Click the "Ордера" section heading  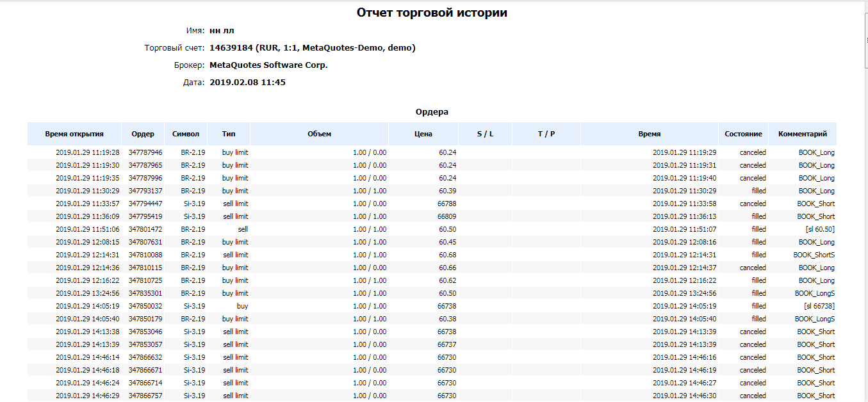click(x=432, y=112)
